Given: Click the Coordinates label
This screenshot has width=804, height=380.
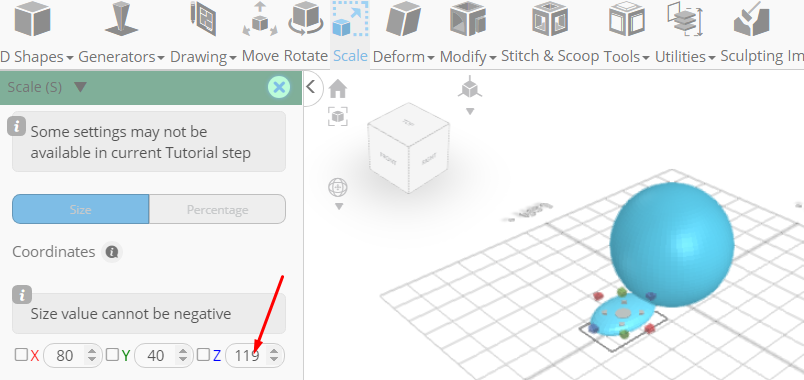Looking at the screenshot, I should click(x=54, y=252).
